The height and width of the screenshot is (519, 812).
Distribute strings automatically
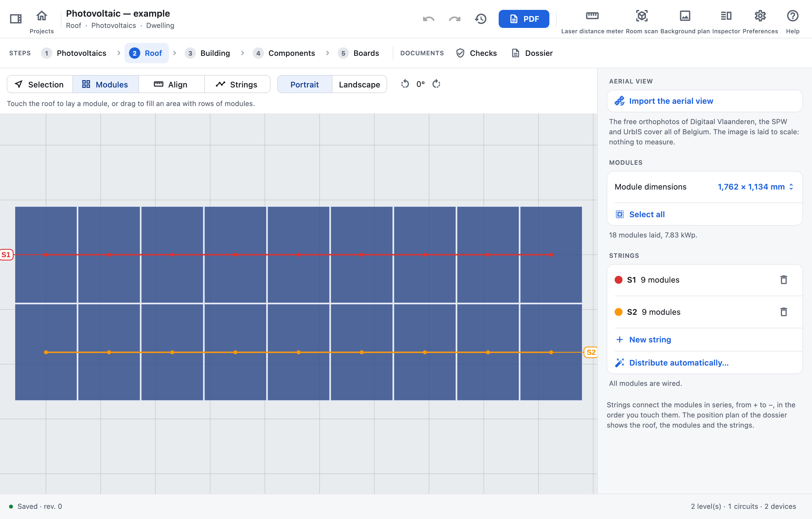tap(704, 363)
